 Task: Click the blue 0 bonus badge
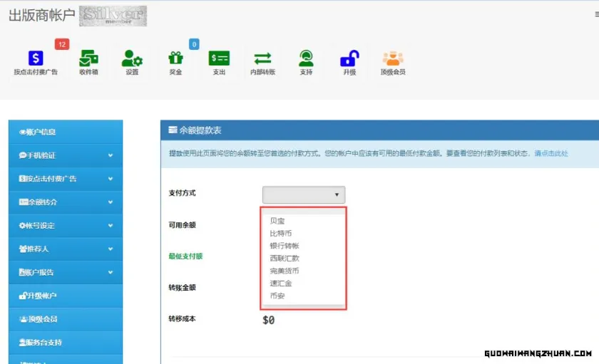pyautogui.click(x=194, y=44)
